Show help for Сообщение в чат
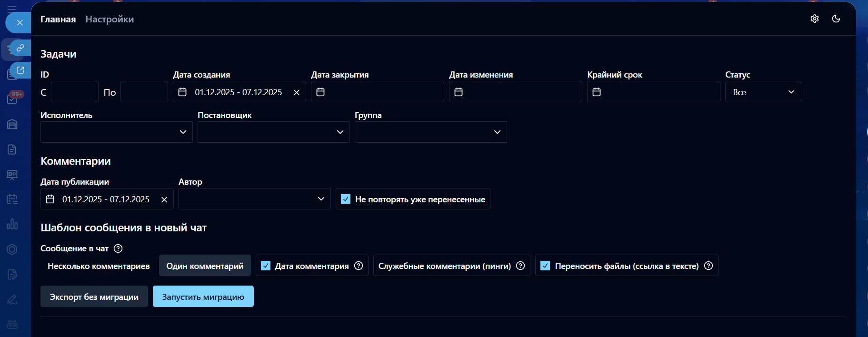The image size is (868, 337). [119, 248]
